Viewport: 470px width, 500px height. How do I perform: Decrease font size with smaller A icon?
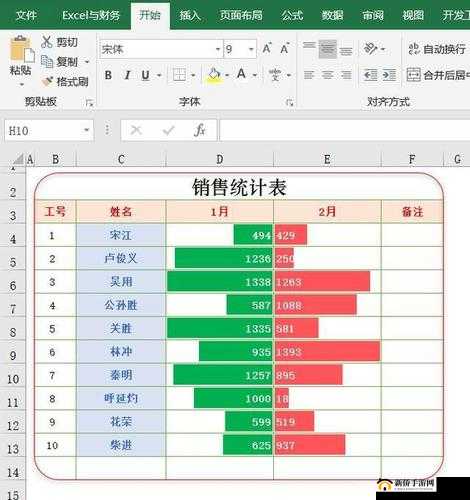pos(284,49)
